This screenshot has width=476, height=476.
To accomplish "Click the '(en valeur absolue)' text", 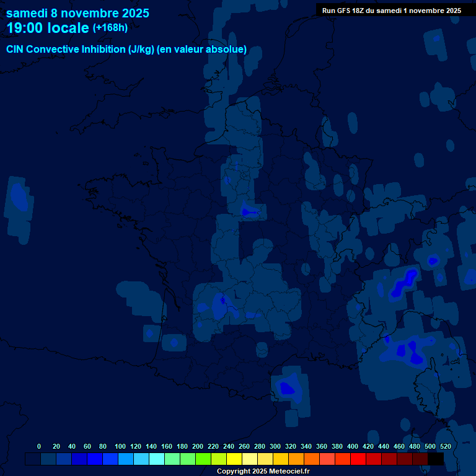I will pyautogui.click(x=202, y=50).
